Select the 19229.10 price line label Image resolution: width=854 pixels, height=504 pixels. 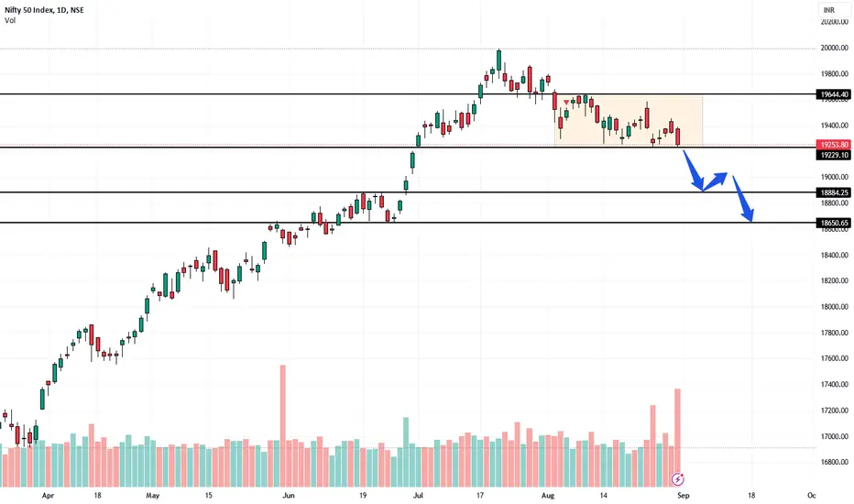coord(835,155)
